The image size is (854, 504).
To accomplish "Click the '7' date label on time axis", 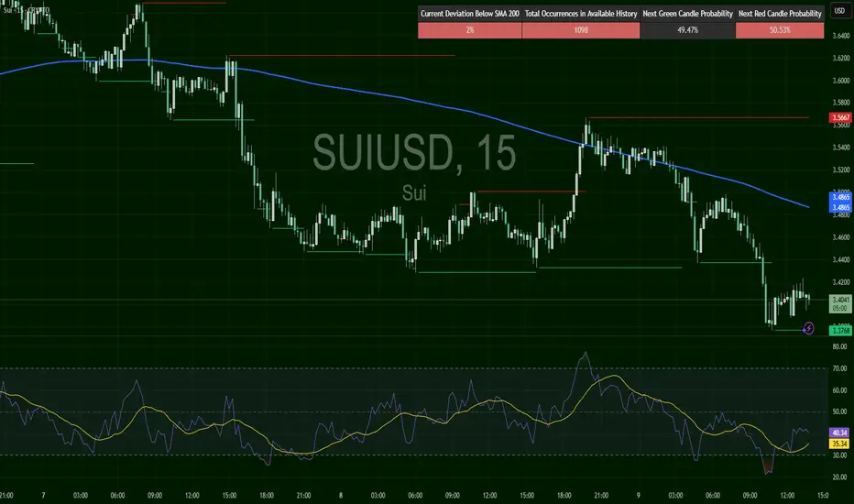I will pyautogui.click(x=43, y=495).
